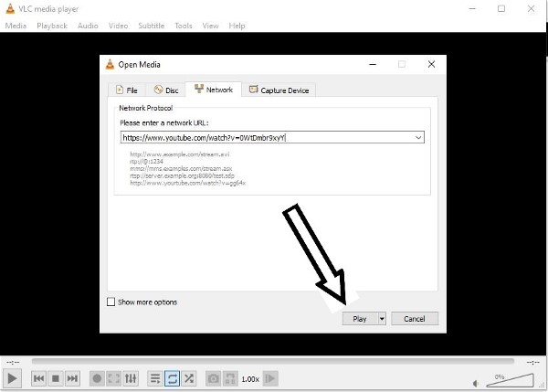Toggle the loop/repeat button
The width and height of the screenshot is (548, 392).
click(172, 378)
